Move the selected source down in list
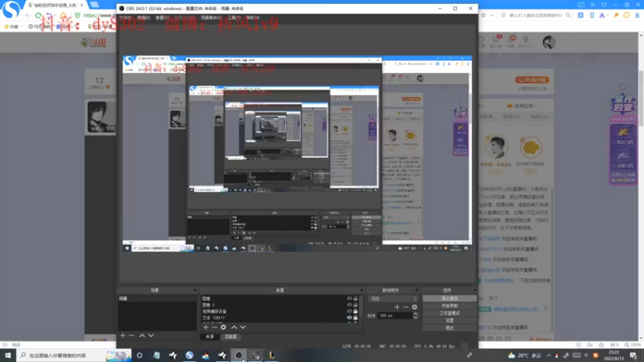This screenshot has height=362, width=644. coord(243,327)
